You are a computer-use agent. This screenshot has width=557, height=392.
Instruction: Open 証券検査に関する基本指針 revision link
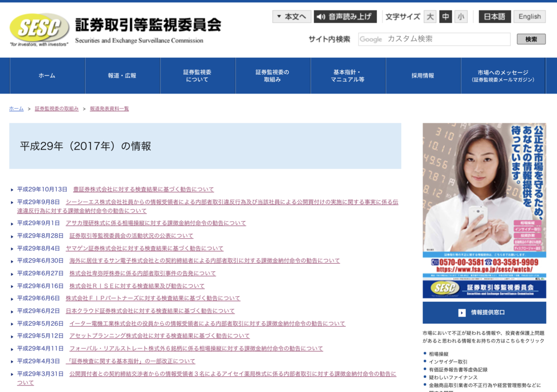[x=131, y=361]
